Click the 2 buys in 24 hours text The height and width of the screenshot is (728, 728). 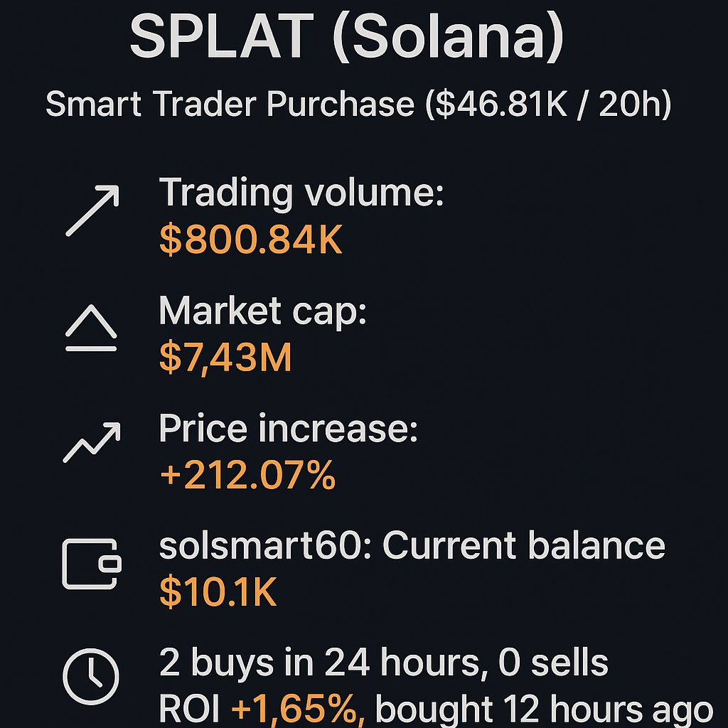point(319,662)
